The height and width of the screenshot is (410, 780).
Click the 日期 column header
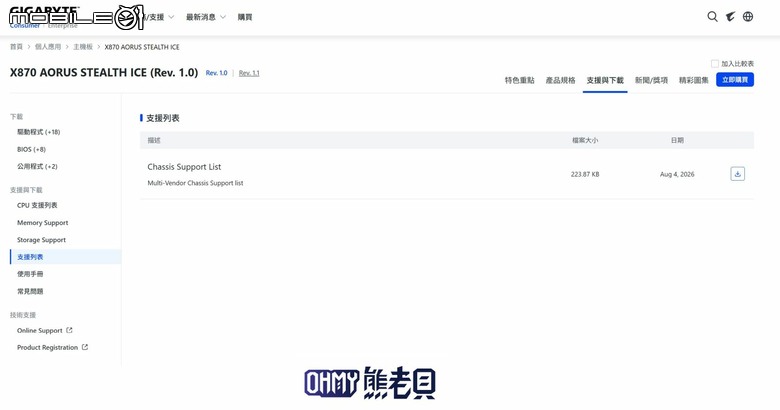click(x=677, y=140)
